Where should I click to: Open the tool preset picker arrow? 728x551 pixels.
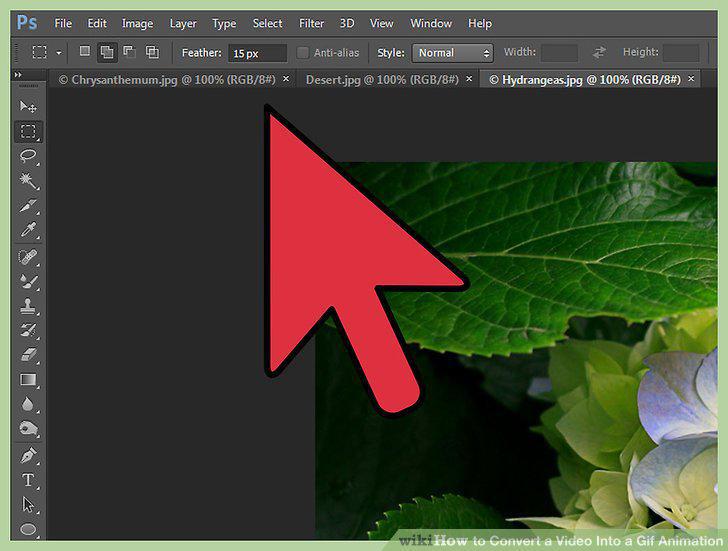click(x=59, y=53)
